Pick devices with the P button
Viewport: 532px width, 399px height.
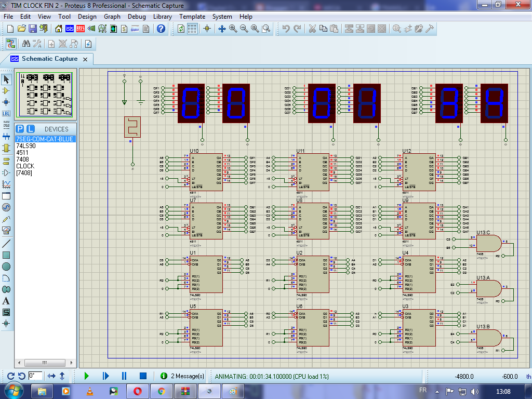click(x=20, y=129)
